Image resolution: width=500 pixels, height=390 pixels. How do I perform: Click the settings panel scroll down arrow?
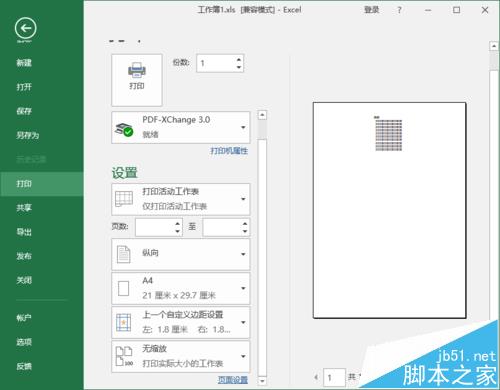pyautogui.click(x=262, y=380)
